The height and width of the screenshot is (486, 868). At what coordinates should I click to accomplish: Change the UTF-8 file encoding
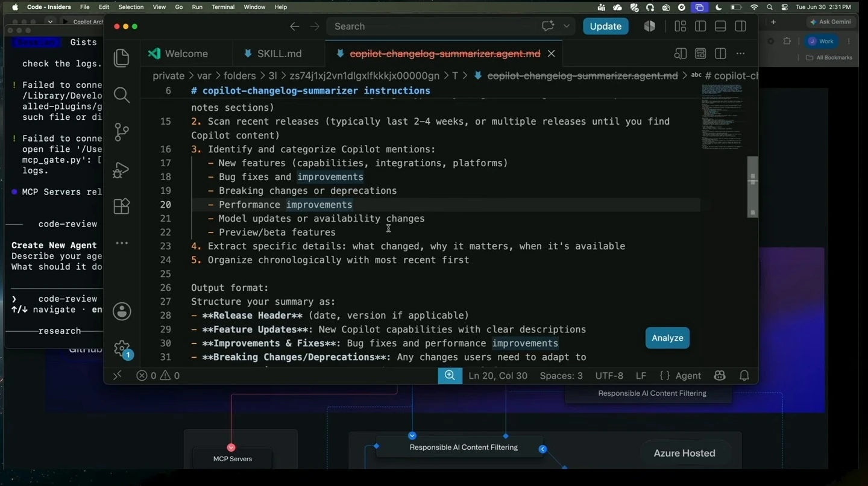pyautogui.click(x=609, y=375)
